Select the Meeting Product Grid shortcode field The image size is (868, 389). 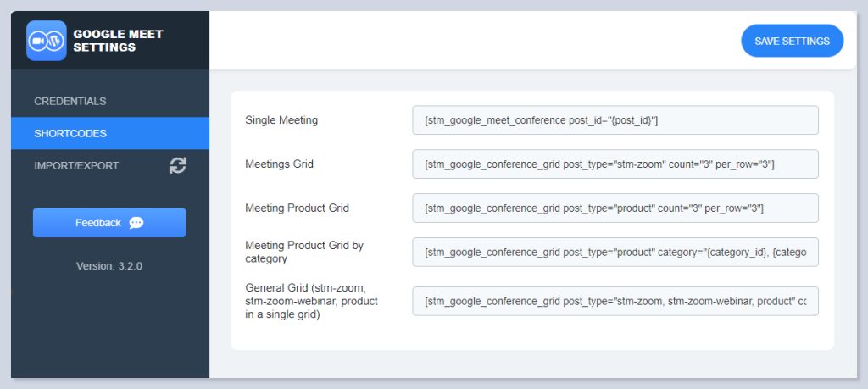[615, 208]
